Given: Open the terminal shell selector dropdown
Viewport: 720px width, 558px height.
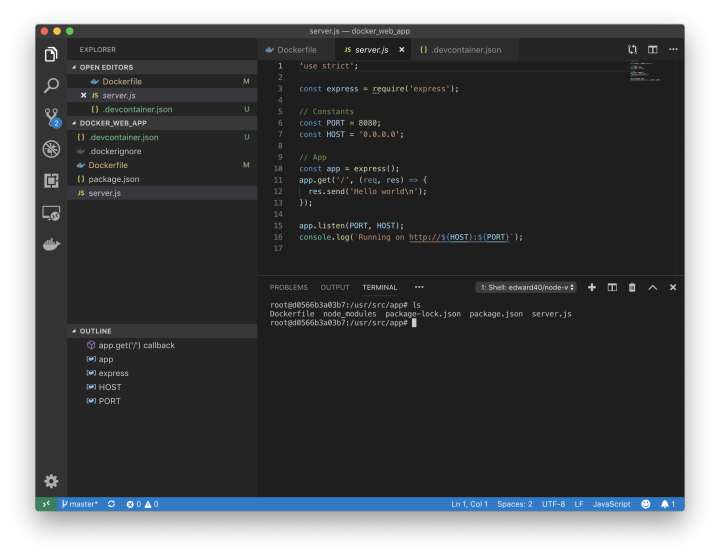Looking at the screenshot, I should click(526, 287).
